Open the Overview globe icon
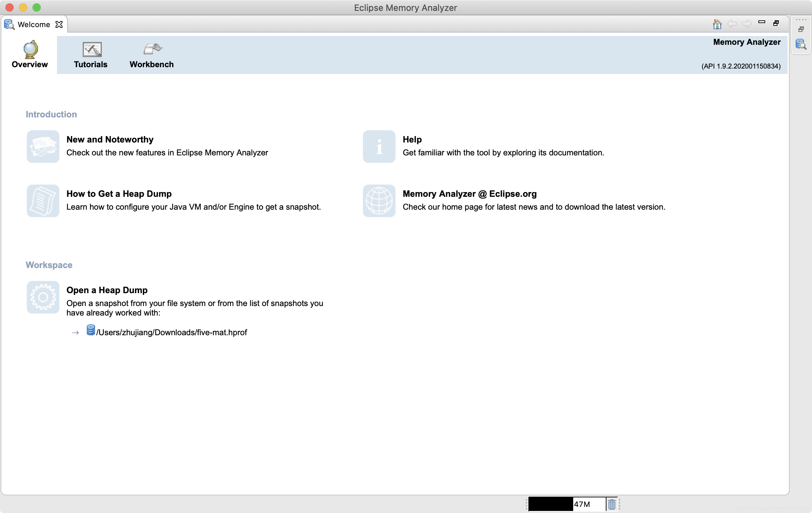Viewport: 812px width, 513px height. [x=31, y=50]
